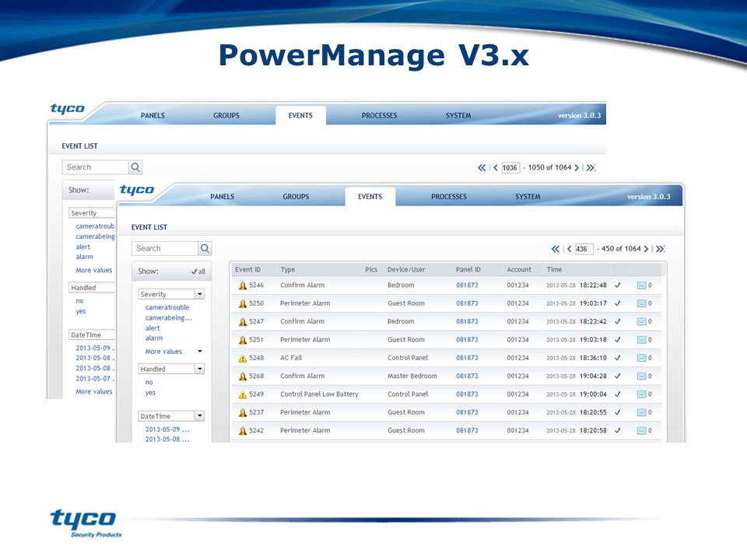Toggle handled checkmark for event 5268
The height and width of the screenshot is (560, 747).
tap(617, 376)
